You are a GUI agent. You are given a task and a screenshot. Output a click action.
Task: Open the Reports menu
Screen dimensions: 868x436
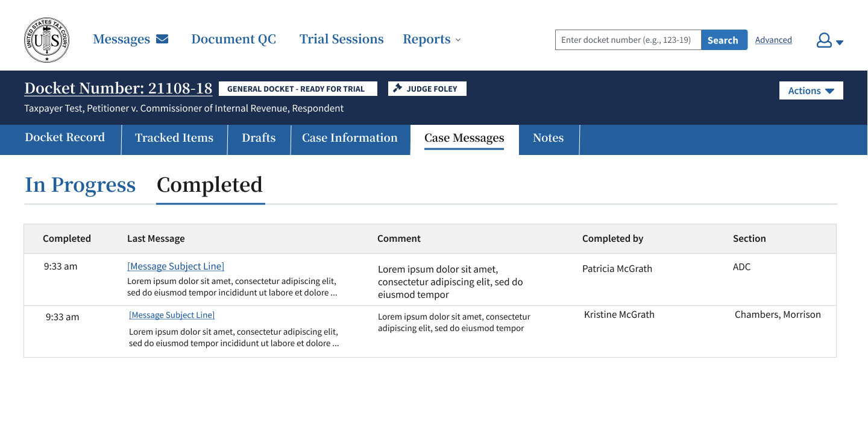[x=427, y=39]
